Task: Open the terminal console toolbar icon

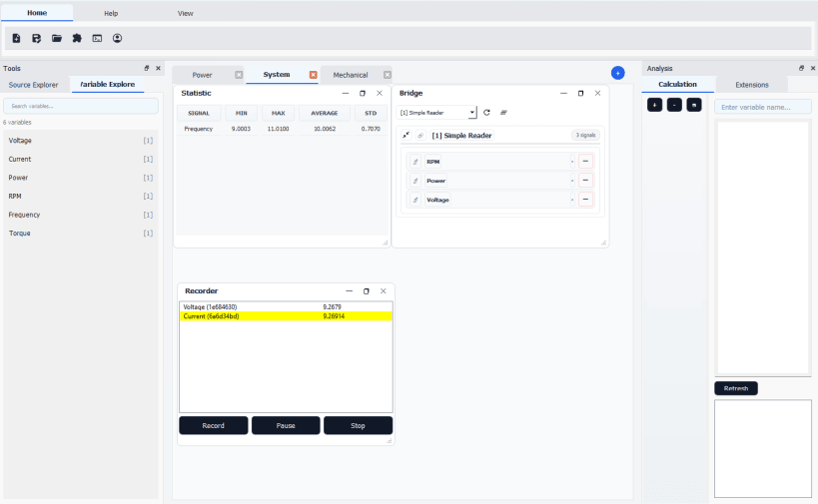Action: [97, 38]
